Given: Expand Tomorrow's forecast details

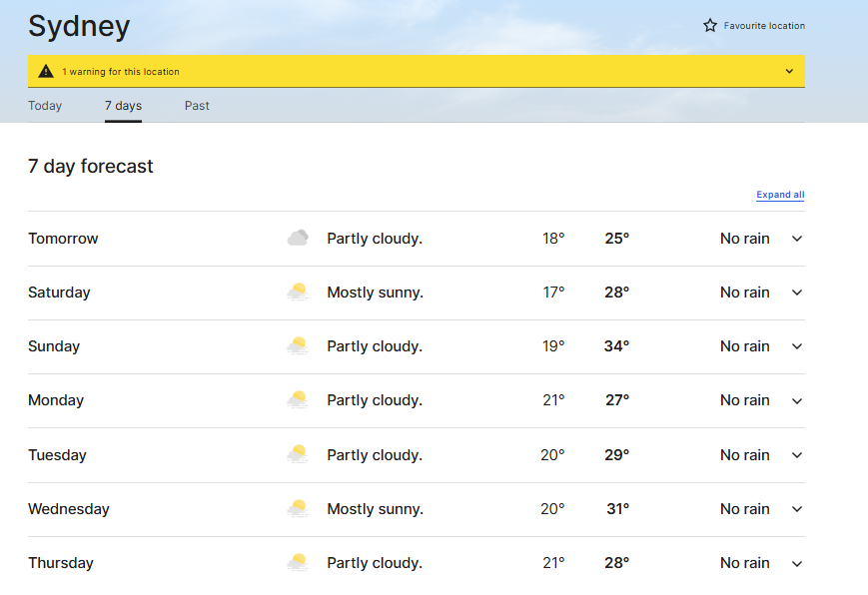Looking at the screenshot, I should pos(797,239).
